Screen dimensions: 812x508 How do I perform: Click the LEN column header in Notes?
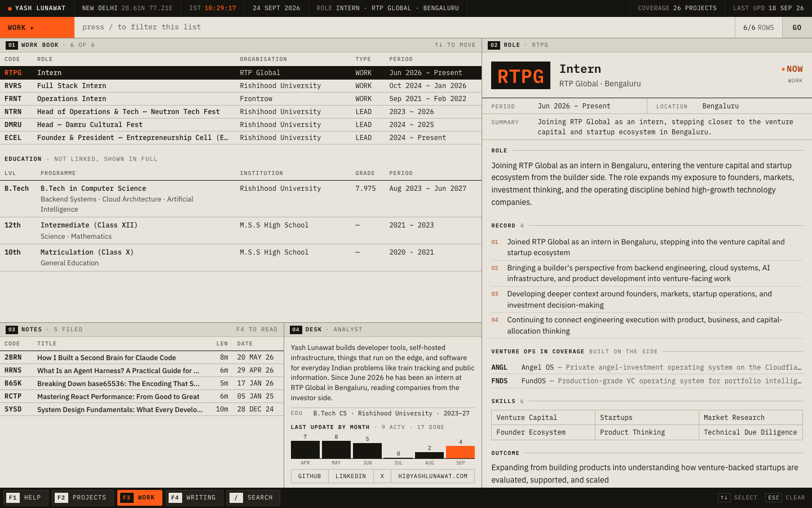pos(222,344)
